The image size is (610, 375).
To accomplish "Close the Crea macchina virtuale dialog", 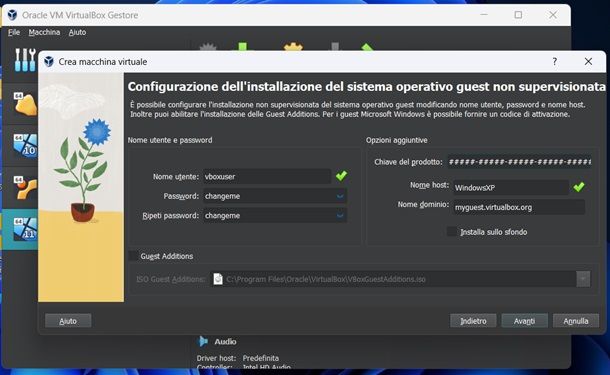I will (588, 61).
